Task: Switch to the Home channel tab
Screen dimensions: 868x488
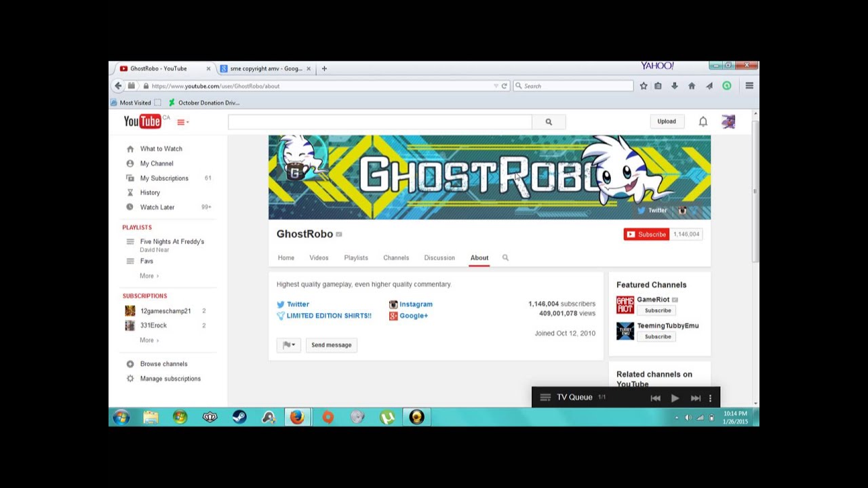Action: pyautogui.click(x=286, y=258)
